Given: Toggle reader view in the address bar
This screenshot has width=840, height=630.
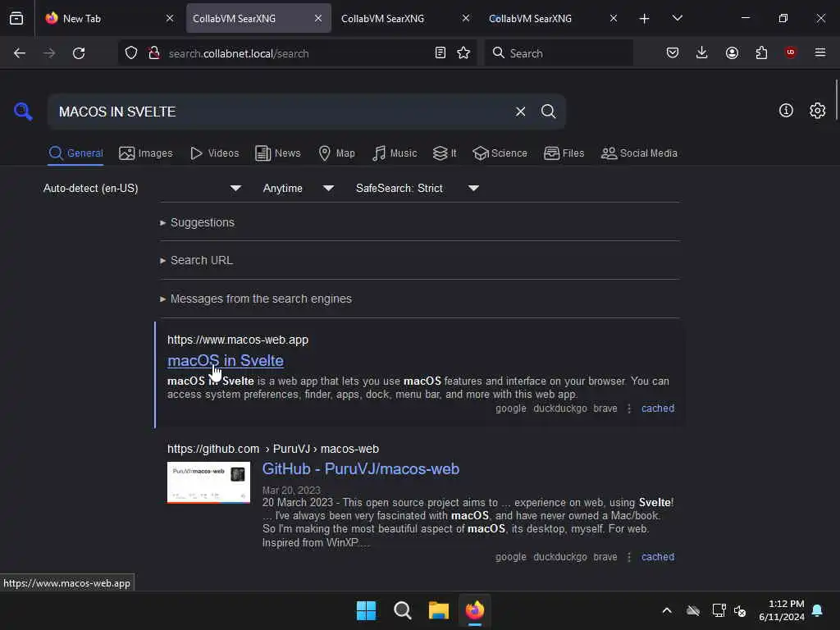Looking at the screenshot, I should (x=440, y=53).
